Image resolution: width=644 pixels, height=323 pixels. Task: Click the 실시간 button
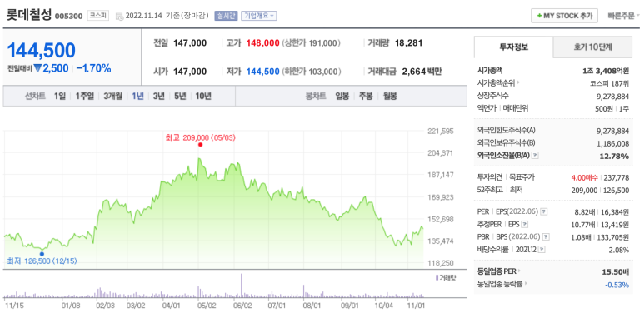[226, 16]
